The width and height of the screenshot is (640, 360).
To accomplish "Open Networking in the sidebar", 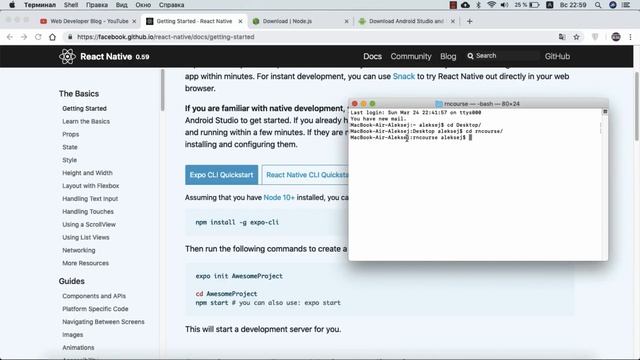I will pyautogui.click(x=78, y=250).
